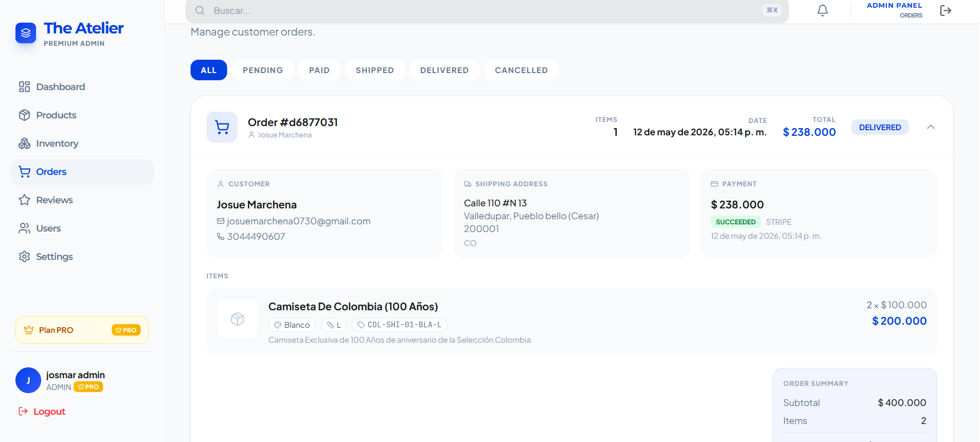Show all orders with ALL filter

[209, 70]
